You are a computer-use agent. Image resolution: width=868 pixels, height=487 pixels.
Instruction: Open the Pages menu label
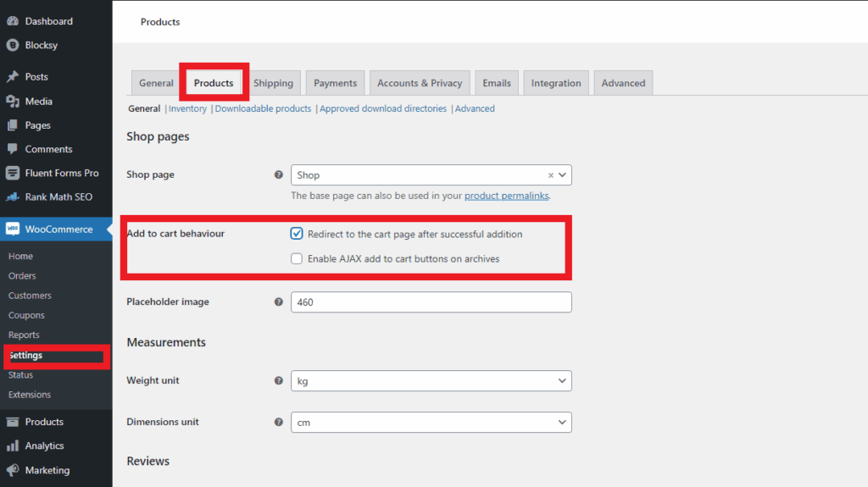point(37,125)
